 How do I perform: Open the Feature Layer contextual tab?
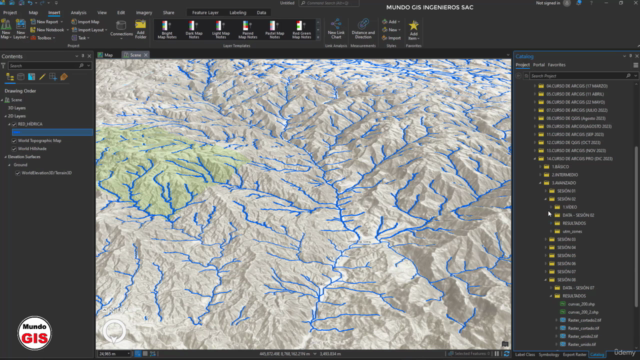click(x=205, y=13)
